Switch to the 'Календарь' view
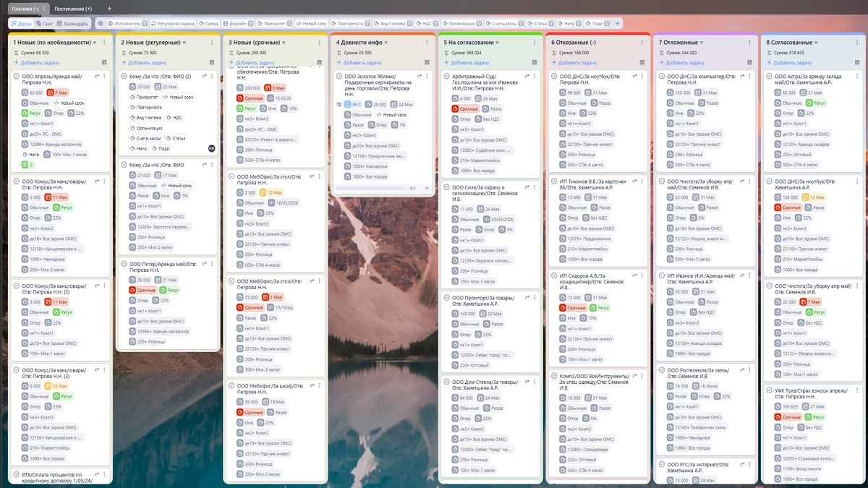 click(72, 23)
